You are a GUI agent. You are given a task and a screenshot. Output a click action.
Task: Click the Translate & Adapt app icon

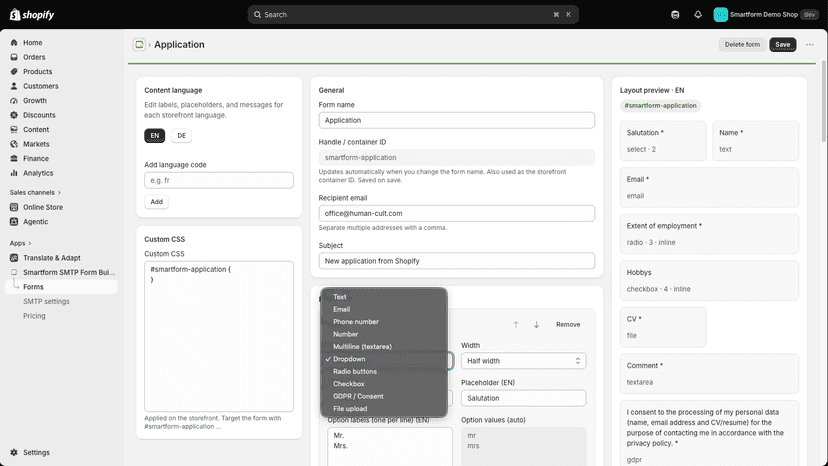(14, 258)
